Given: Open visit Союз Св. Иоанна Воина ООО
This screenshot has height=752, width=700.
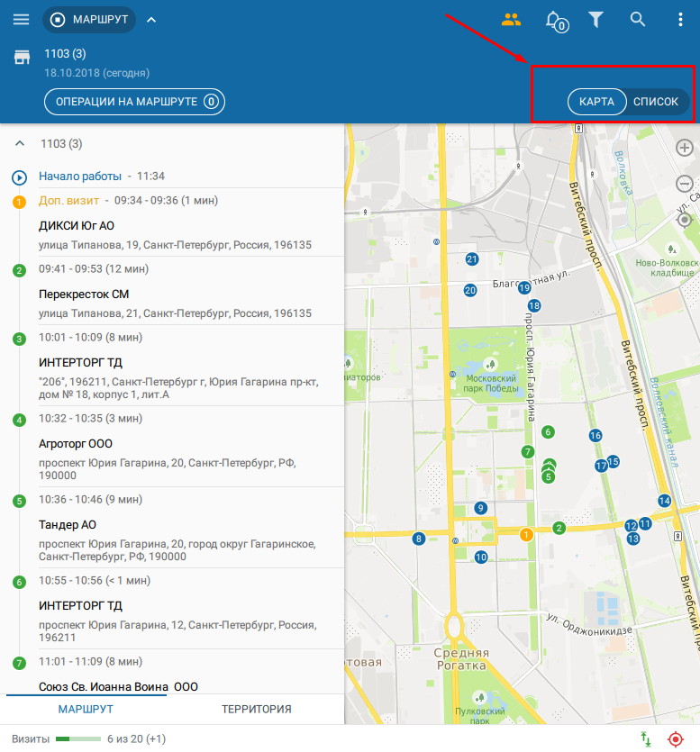Looking at the screenshot, I should pos(119,687).
